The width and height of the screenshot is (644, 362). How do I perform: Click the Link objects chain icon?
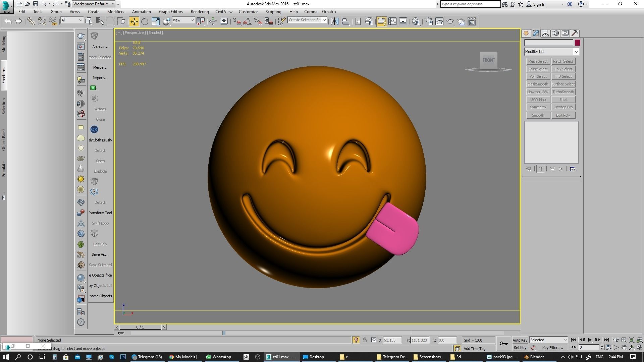coord(31,21)
